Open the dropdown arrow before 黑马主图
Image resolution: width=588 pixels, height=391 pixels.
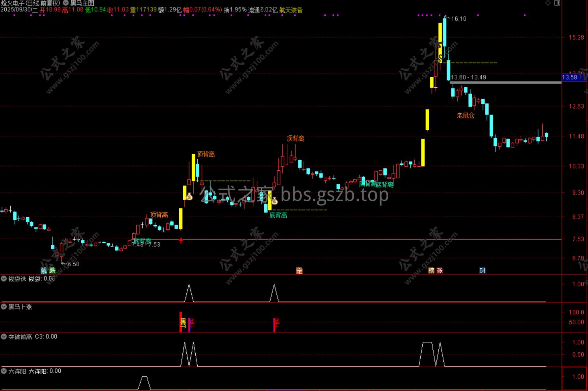[66, 3]
